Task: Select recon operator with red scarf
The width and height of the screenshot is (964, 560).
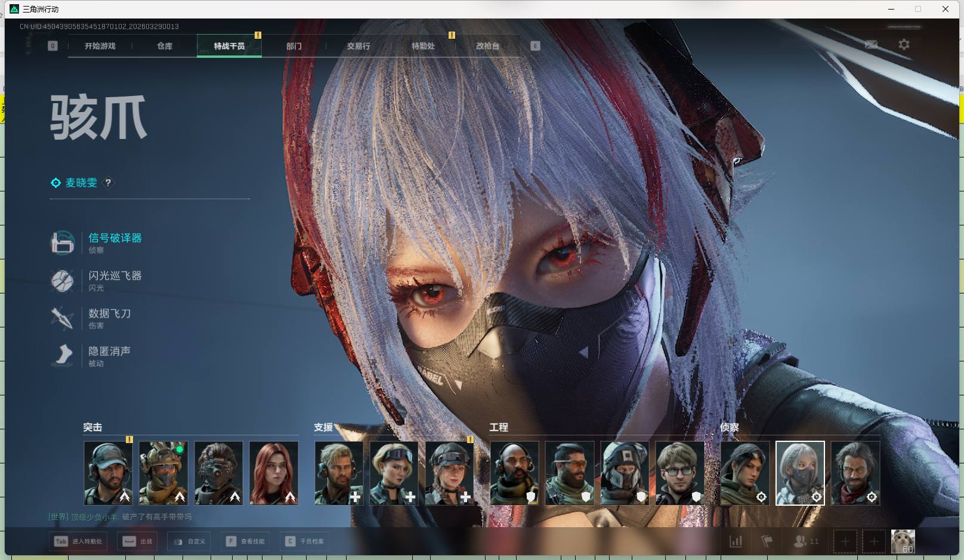Action: (x=855, y=473)
